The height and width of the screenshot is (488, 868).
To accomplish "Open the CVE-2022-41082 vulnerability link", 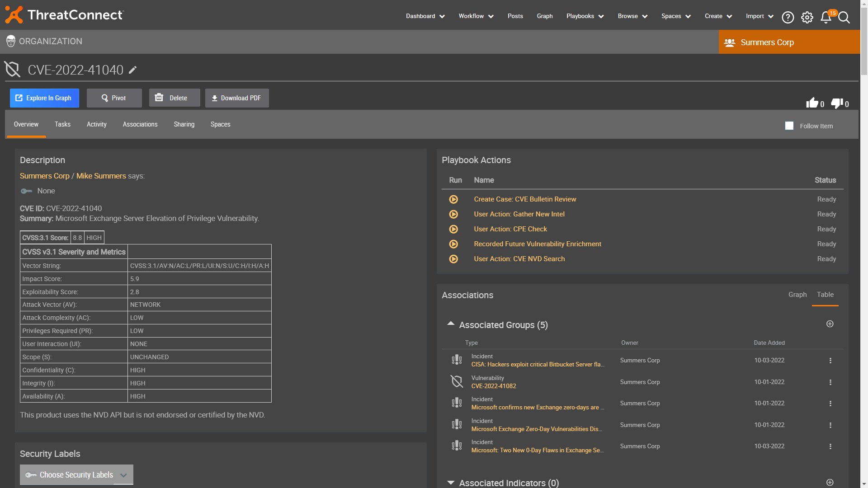I will (494, 386).
